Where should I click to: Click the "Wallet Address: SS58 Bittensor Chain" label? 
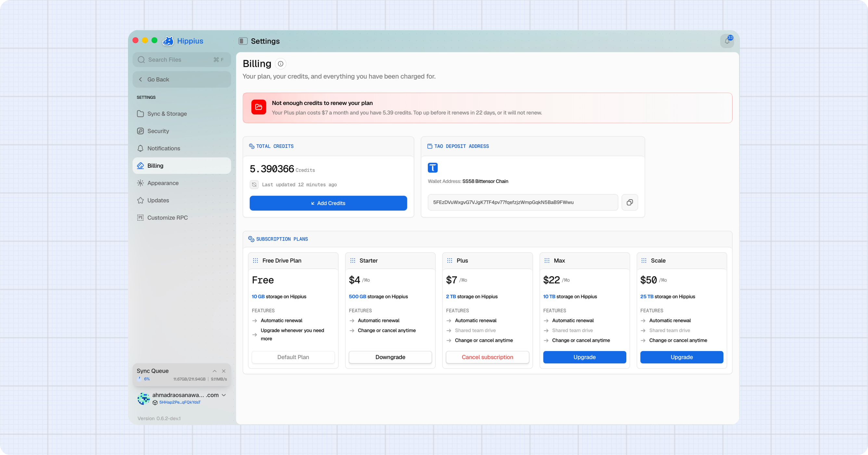pyautogui.click(x=468, y=181)
